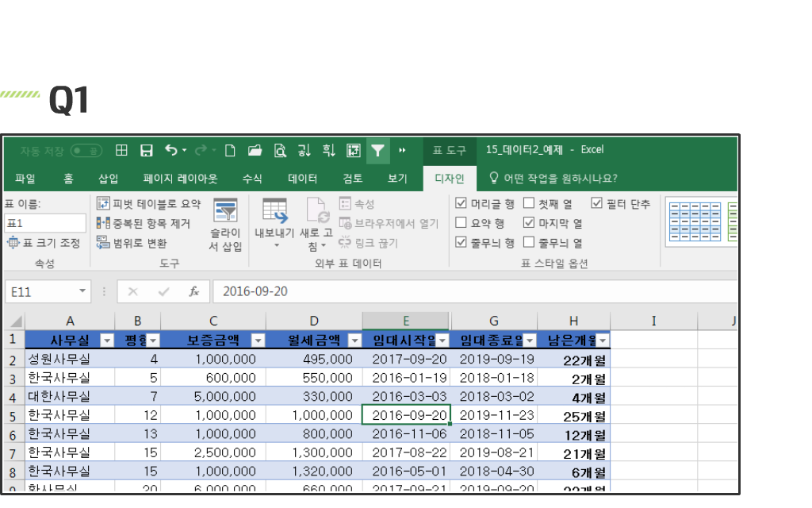Open the 평형 column filter dropdown

coord(153,341)
